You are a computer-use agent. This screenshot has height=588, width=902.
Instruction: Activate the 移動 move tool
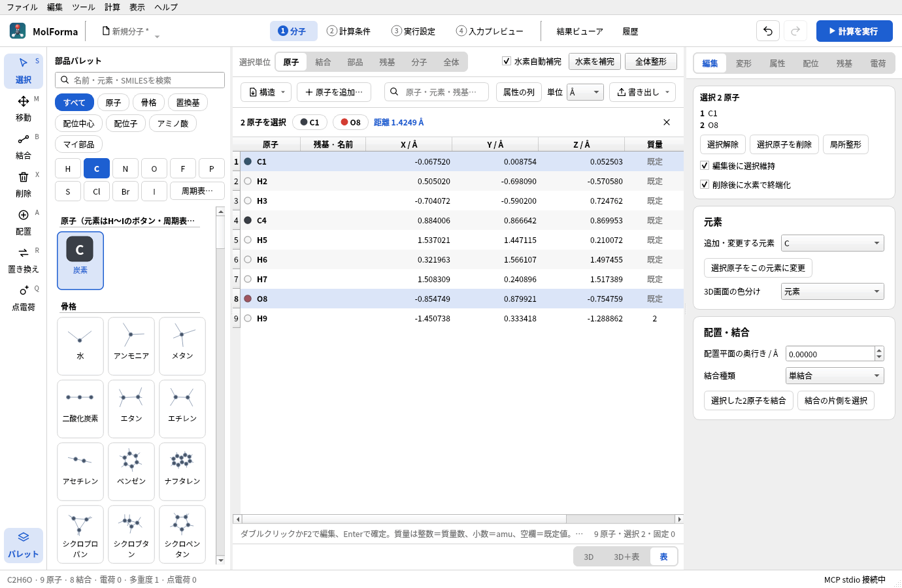(24, 108)
